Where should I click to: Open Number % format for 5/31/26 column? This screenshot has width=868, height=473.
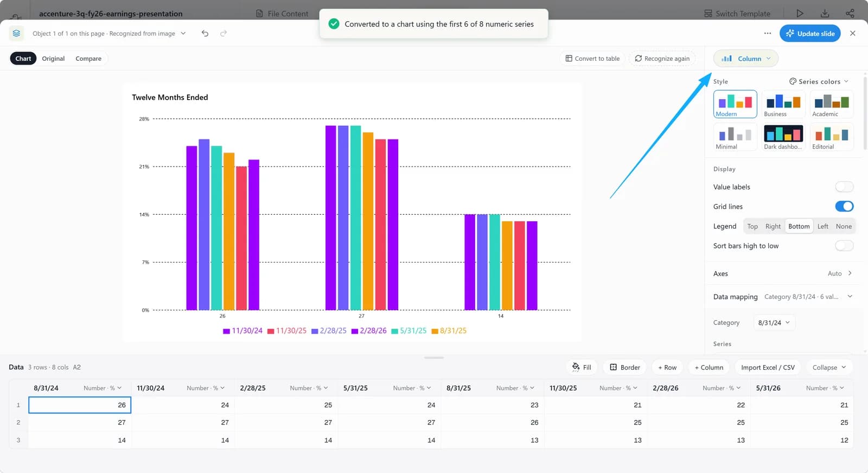click(825, 388)
